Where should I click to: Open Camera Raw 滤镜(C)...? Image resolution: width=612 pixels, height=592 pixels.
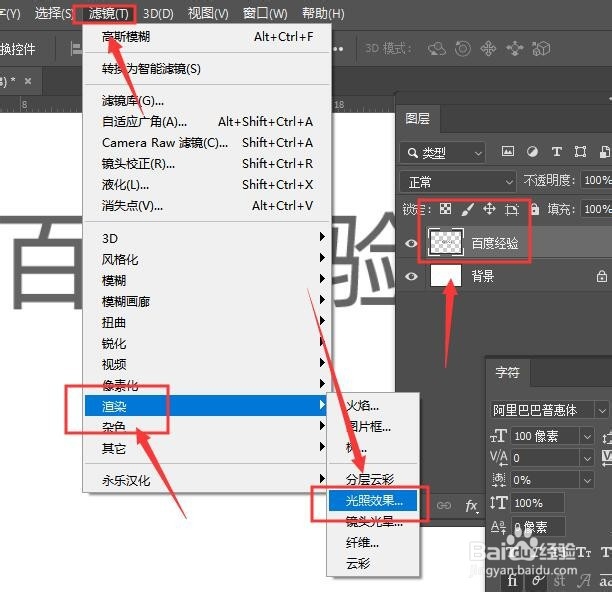[207, 143]
